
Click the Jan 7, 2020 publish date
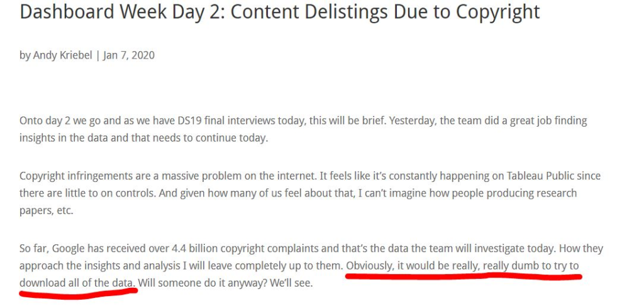click(x=129, y=55)
